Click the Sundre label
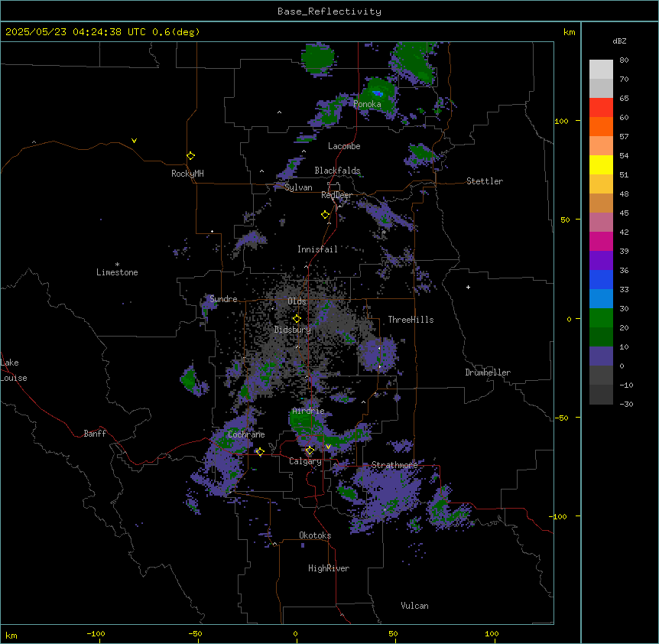Viewport: 659px width, 644px height. [x=223, y=299]
